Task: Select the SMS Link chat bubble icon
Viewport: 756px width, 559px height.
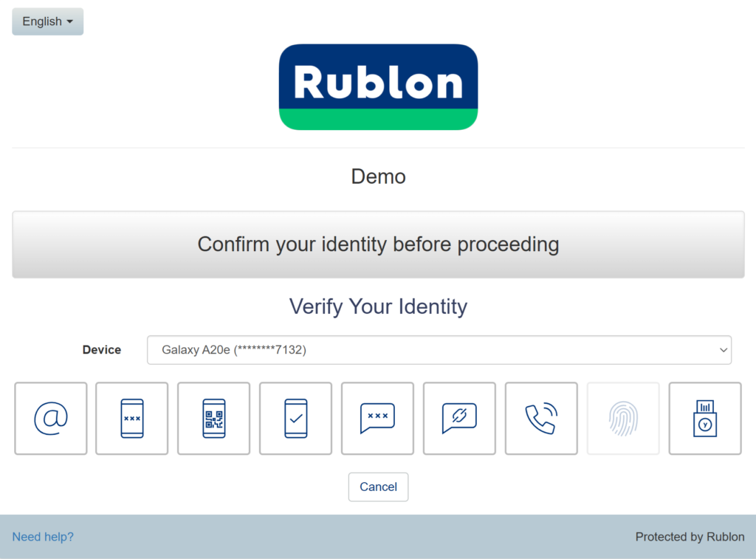Action: pos(459,418)
